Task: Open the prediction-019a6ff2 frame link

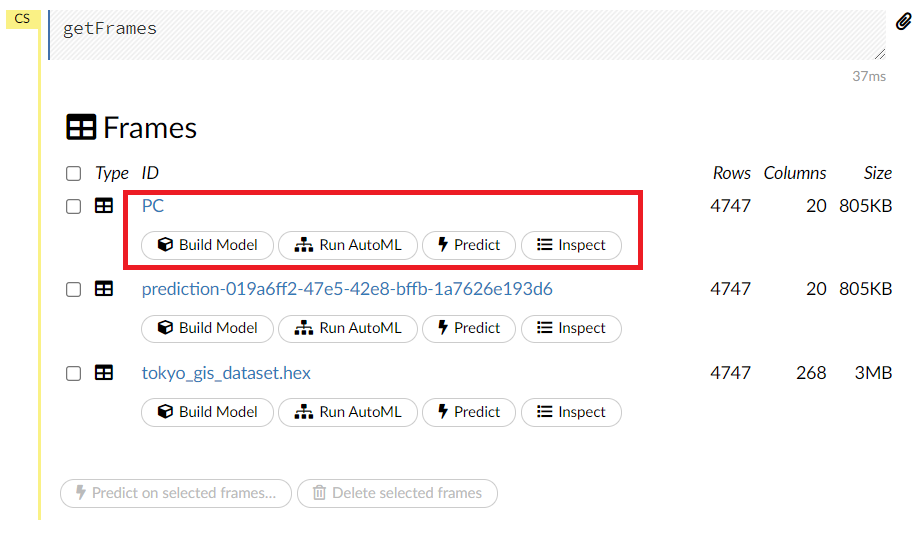Action: point(347,289)
